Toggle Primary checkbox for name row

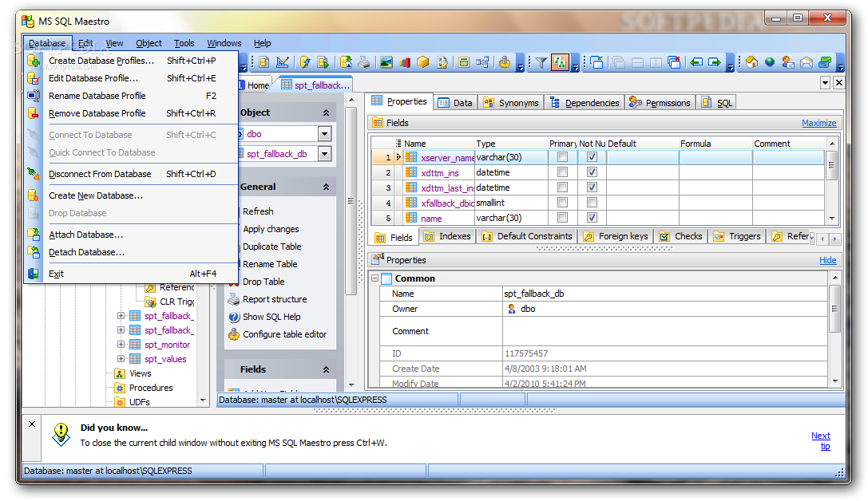click(562, 217)
